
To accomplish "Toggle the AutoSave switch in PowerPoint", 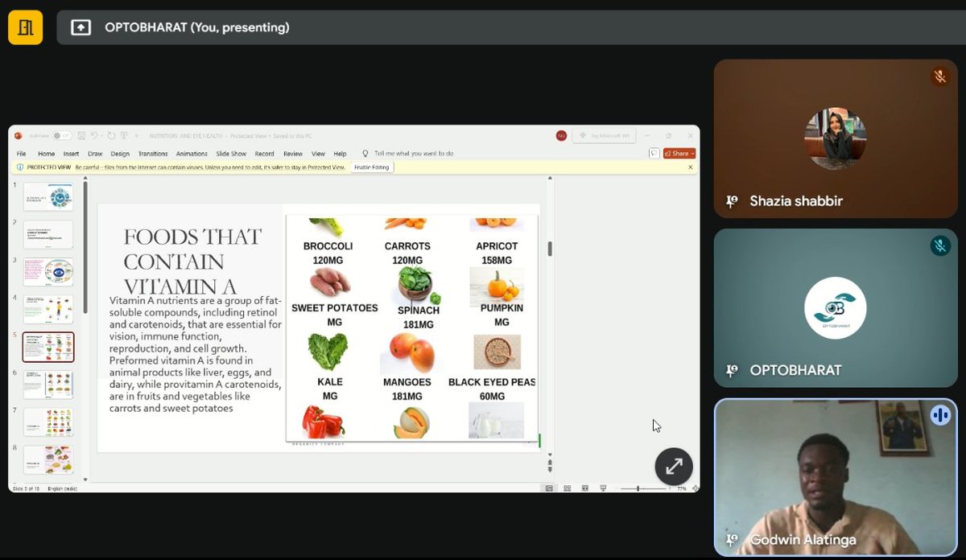I will 62,136.
